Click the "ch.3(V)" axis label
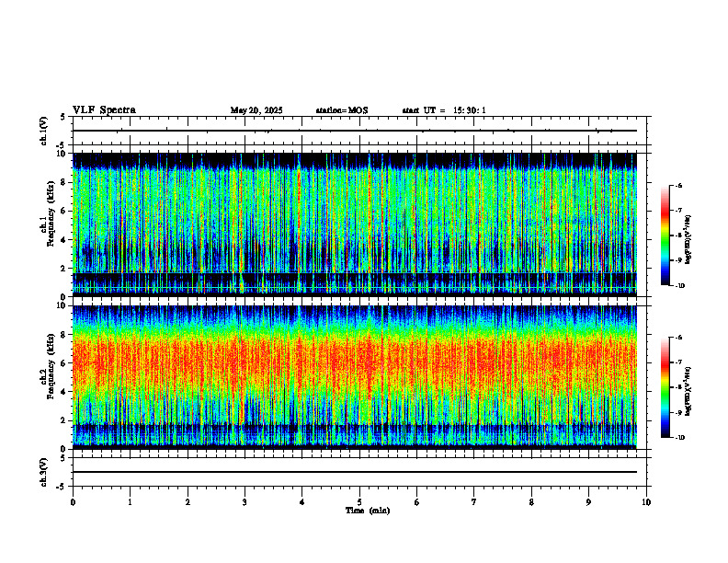 click(44, 473)
